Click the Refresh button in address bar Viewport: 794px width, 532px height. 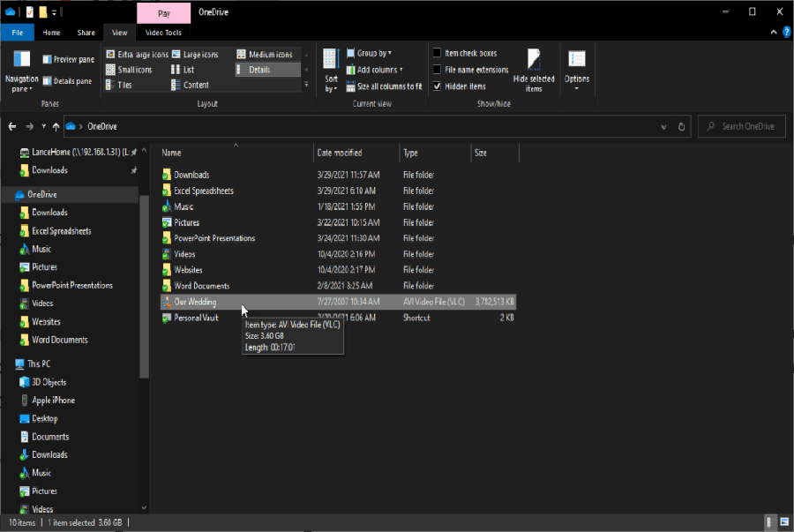[x=682, y=126]
